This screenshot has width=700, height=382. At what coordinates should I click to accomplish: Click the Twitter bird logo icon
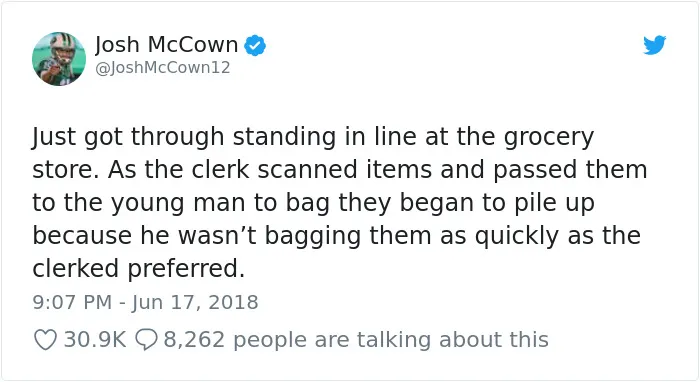[654, 45]
